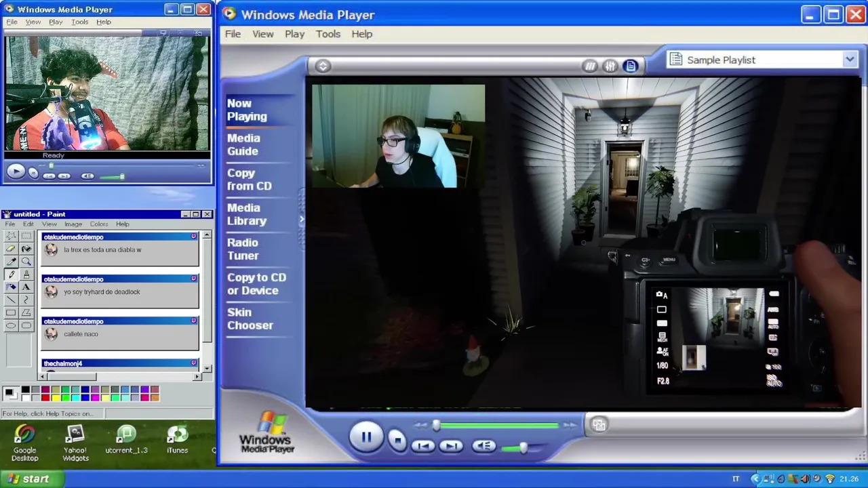Select the rectangular Select tool in Paint
This screenshot has width=868, height=488.
[x=26, y=236]
